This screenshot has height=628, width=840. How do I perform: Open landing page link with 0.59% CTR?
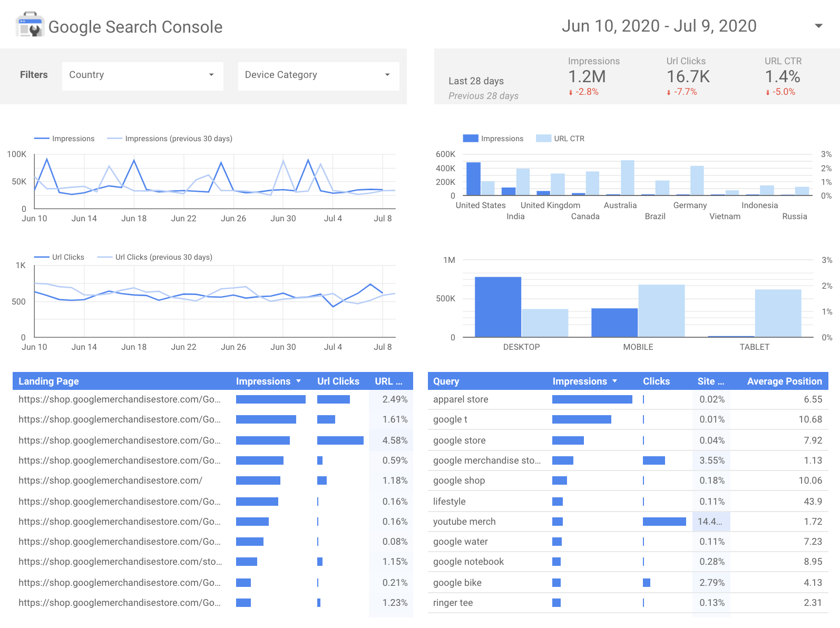point(120,460)
